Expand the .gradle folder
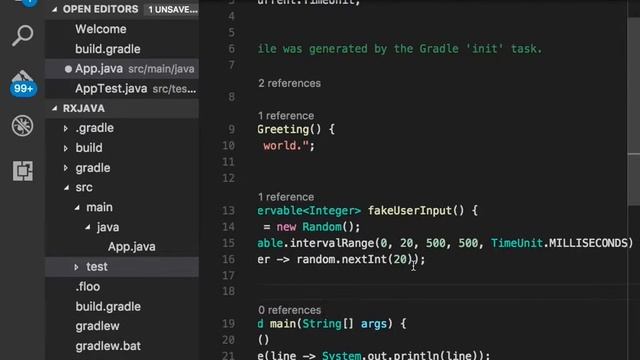Screen dimensions: 640x360 [66, 129]
